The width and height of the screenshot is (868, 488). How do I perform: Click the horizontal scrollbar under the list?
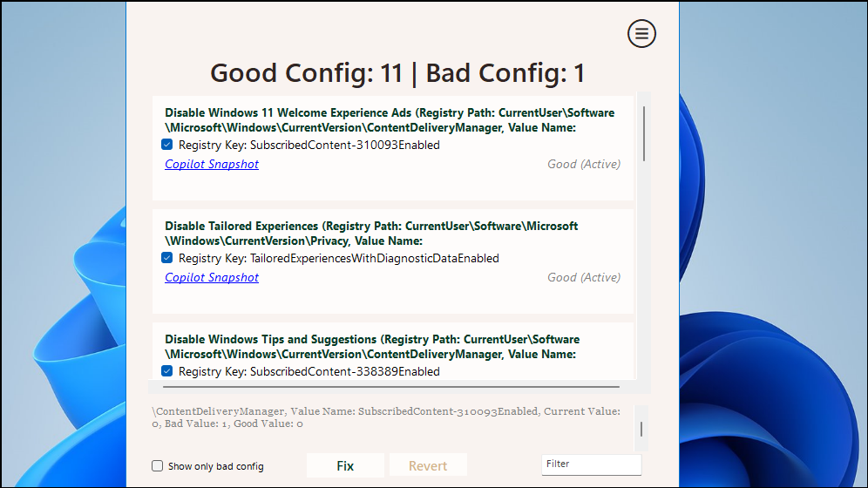coord(390,387)
